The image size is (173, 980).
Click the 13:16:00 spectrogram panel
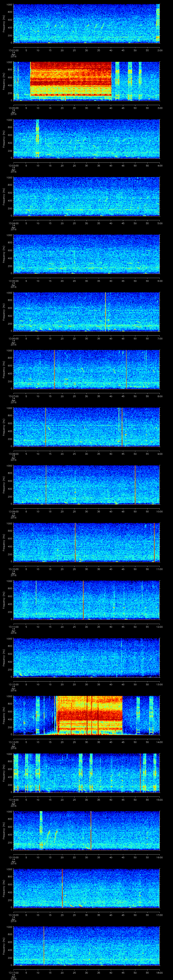click(87, 888)
